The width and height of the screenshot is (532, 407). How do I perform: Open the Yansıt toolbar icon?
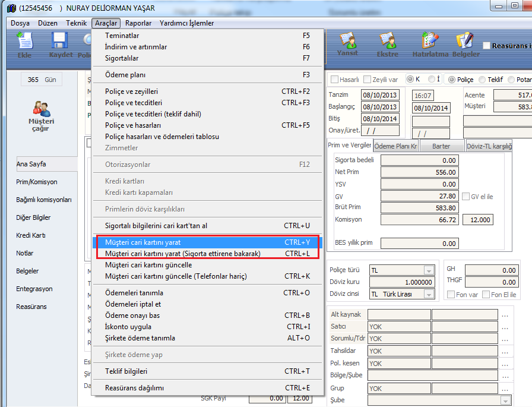(347, 44)
